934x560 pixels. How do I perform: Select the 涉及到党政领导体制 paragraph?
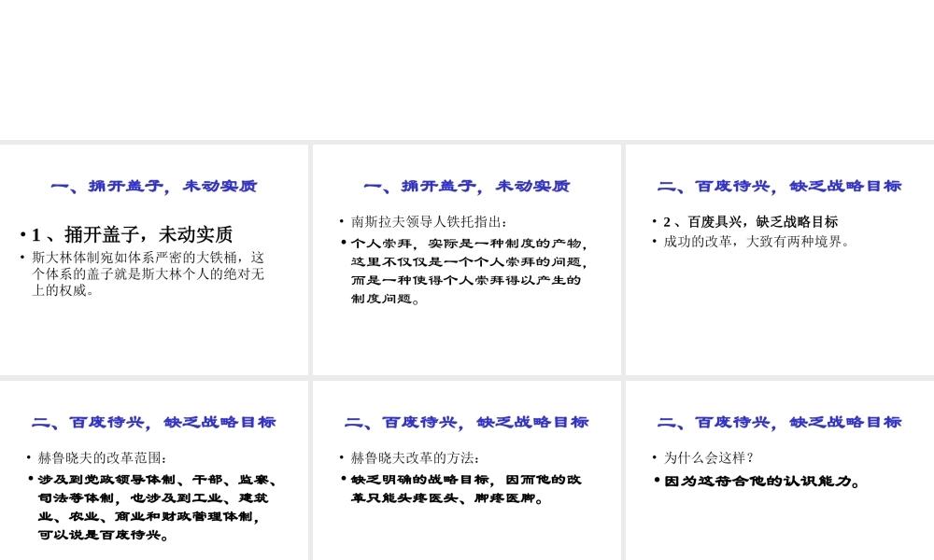point(149,507)
